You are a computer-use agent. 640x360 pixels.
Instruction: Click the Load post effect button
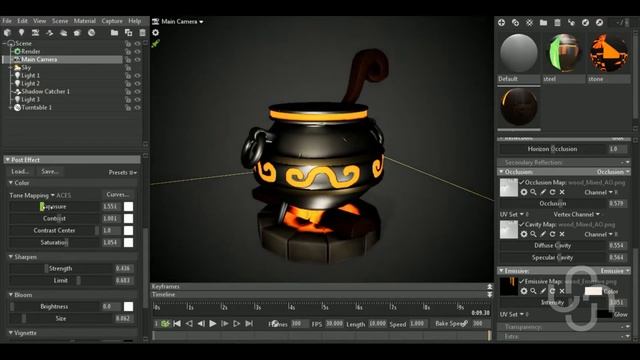pyautogui.click(x=20, y=172)
